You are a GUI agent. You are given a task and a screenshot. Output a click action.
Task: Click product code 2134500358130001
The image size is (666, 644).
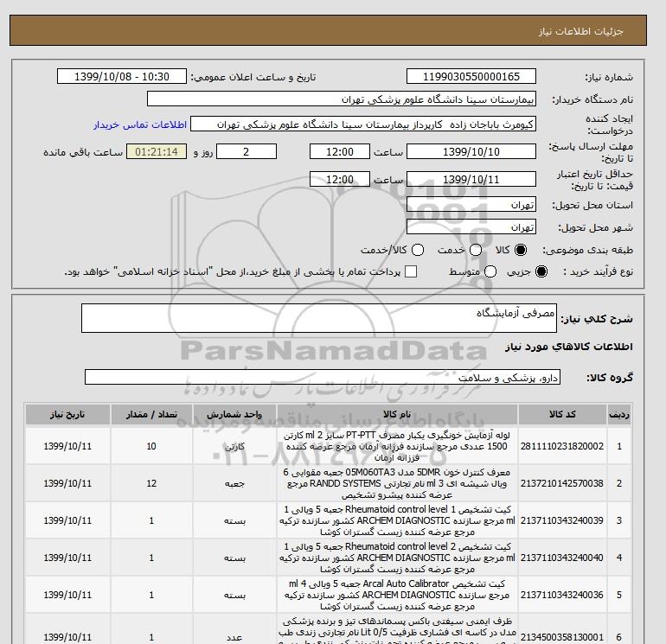click(562, 637)
